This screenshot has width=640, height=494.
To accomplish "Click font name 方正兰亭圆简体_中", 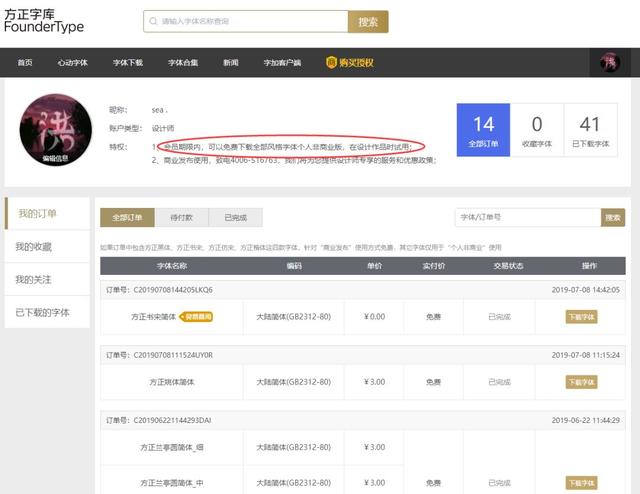I will pyautogui.click(x=172, y=483).
